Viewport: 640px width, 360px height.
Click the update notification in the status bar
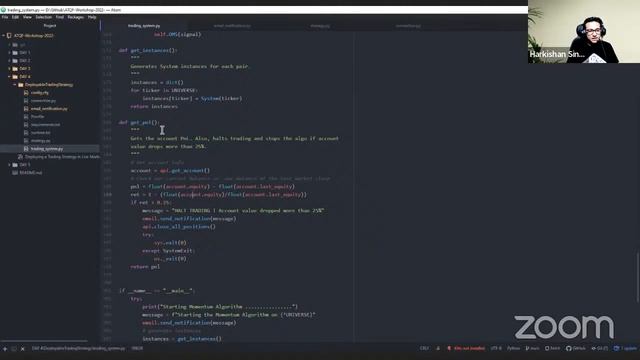[625, 349]
